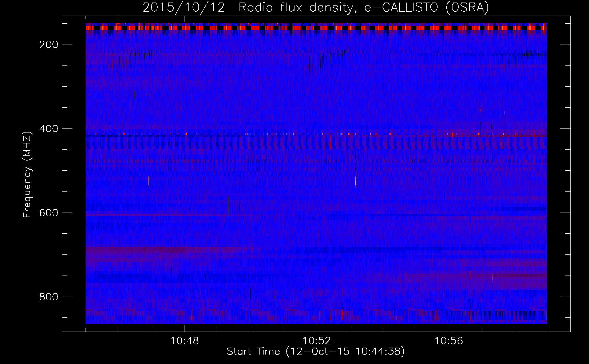Click the 10:52 time tick label
The width and height of the screenshot is (589, 364).
(317, 341)
